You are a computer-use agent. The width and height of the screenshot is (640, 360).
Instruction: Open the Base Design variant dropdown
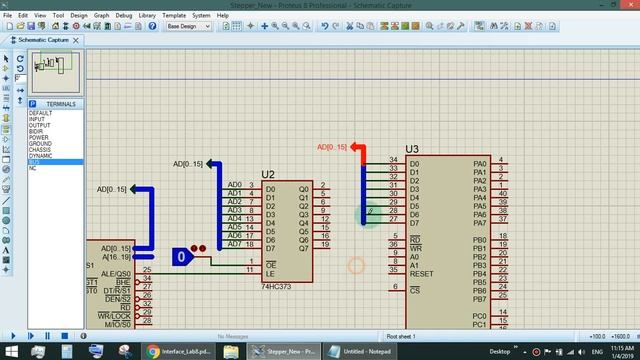pyautogui.click(x=189, y=26)
